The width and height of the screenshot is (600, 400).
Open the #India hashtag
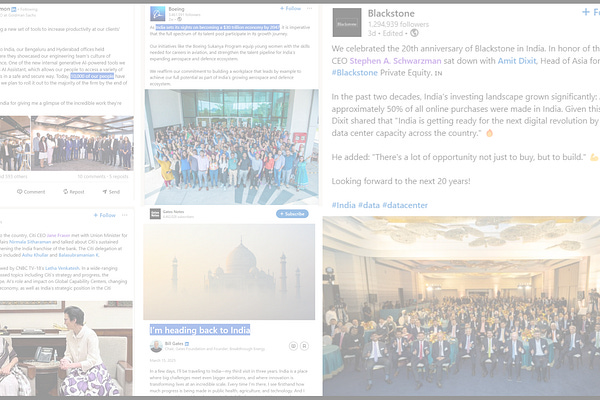click(x=344, y=205)
